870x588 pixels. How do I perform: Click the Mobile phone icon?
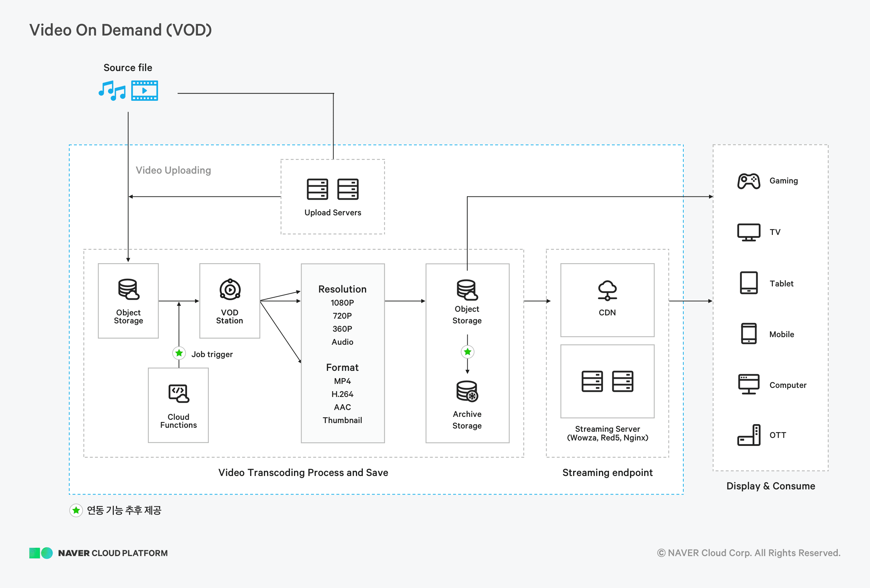click(x=748, y=334)
